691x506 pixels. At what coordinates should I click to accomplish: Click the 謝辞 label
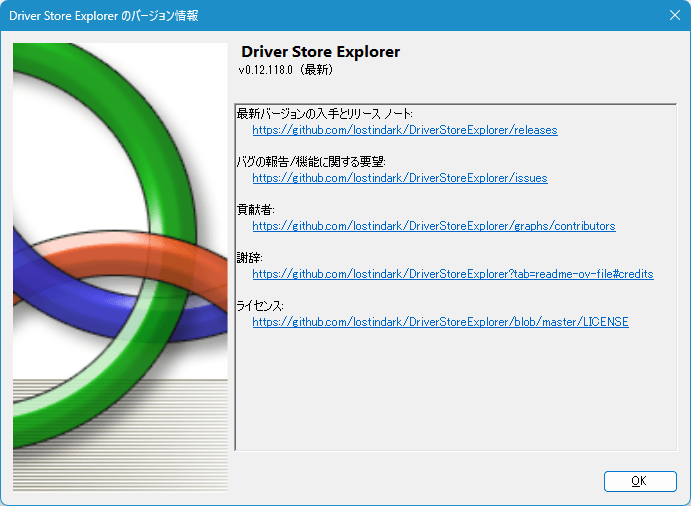(249, 258)
